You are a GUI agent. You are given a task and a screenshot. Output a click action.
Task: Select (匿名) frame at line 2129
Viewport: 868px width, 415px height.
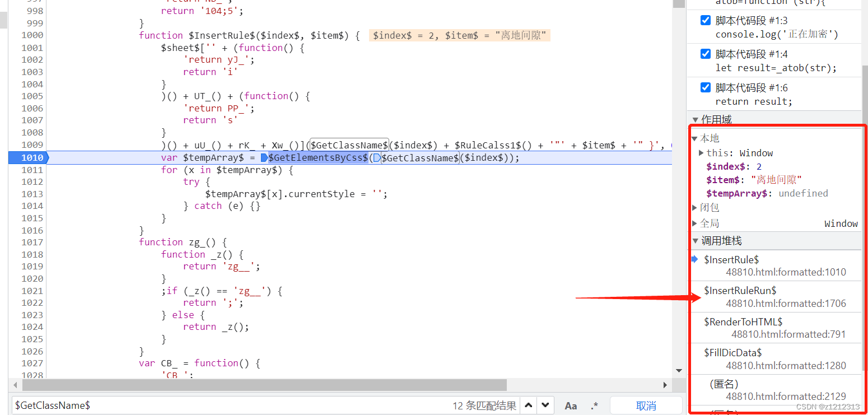click(x=776, y=390)
